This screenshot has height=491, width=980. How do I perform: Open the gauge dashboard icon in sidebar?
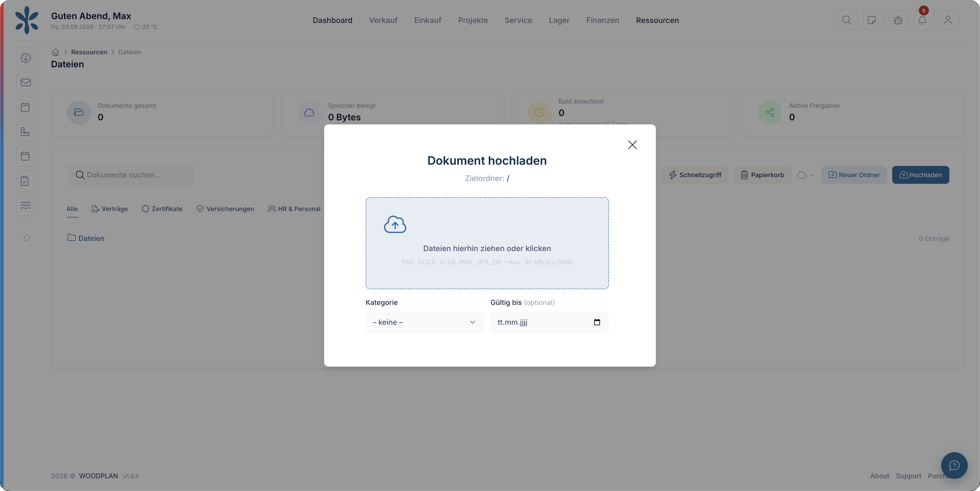click(x=26, y=58)
